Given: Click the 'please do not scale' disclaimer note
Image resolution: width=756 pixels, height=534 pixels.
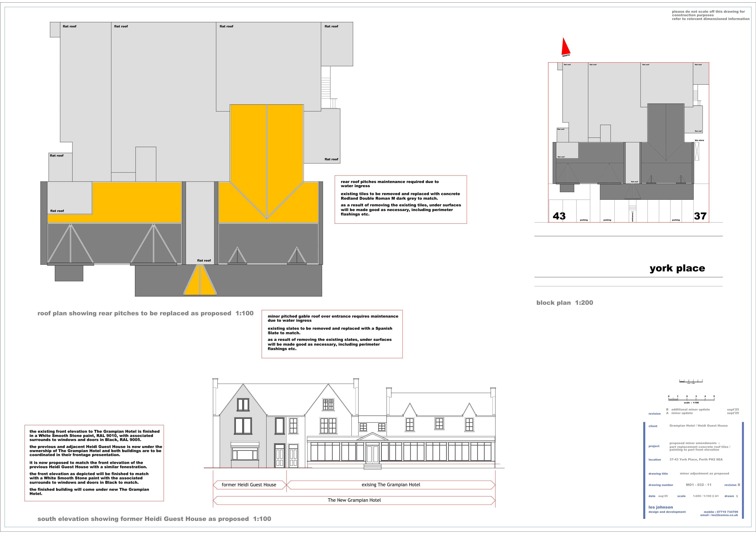Looking at the screenshot, I should coord(711,15).
